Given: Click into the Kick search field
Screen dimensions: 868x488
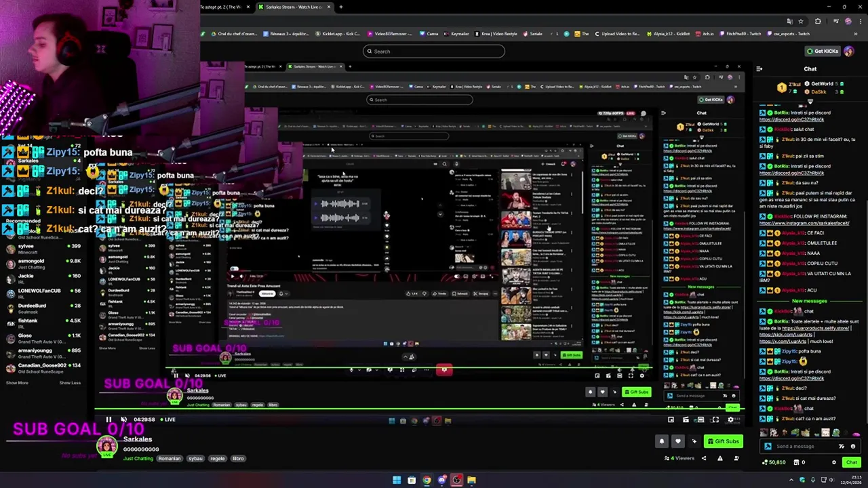Looking at the screenshot, I should [434, 51].
